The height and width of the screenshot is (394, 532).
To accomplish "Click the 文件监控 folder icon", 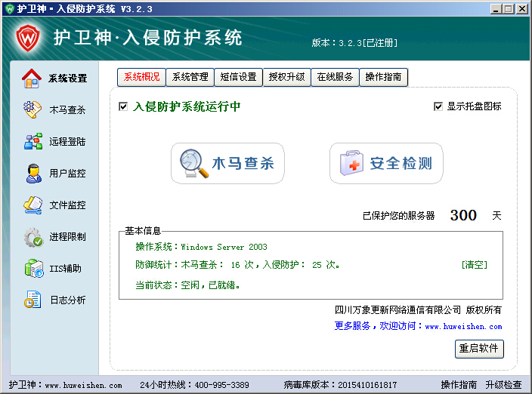I will pyautogui.click(x=33, y=205).
